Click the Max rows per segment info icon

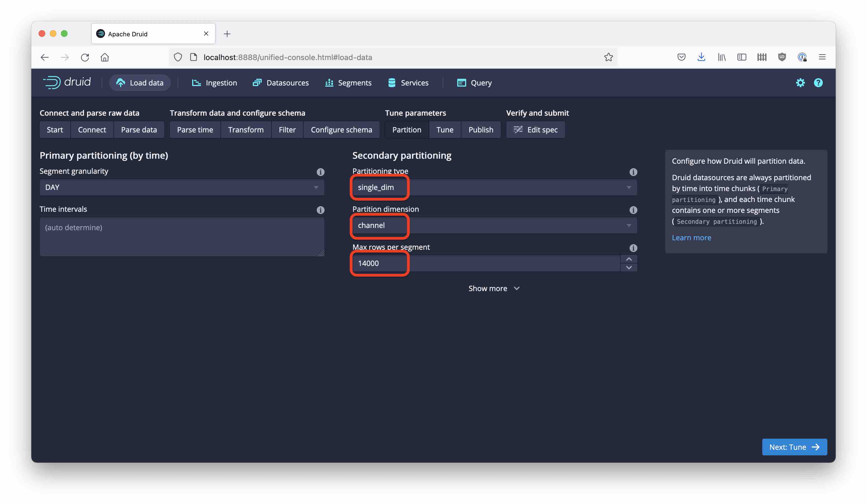point(633,248)
